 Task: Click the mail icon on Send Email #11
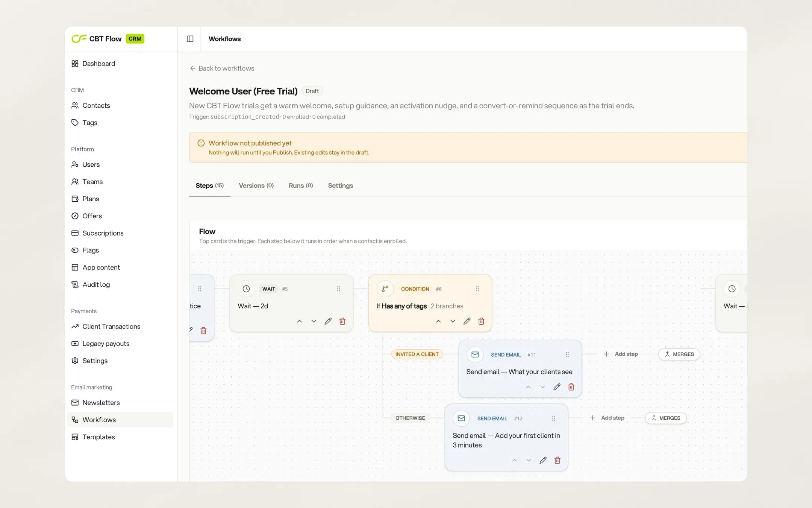coord(475,354)
